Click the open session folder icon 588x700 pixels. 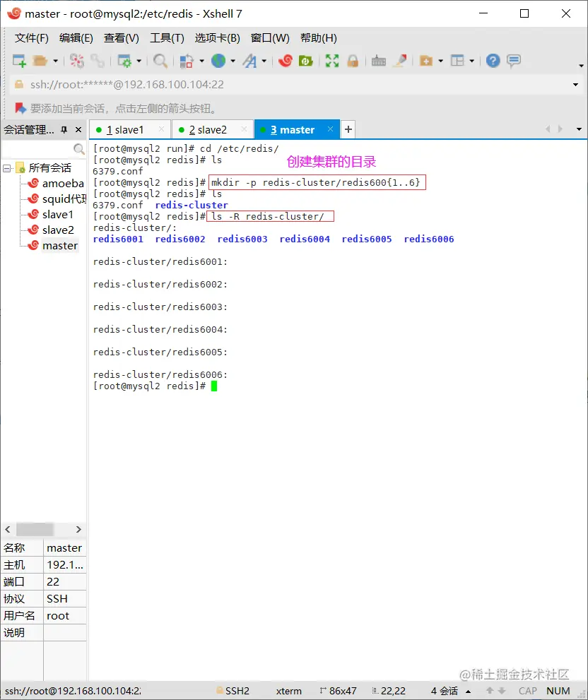coord(40,61)
